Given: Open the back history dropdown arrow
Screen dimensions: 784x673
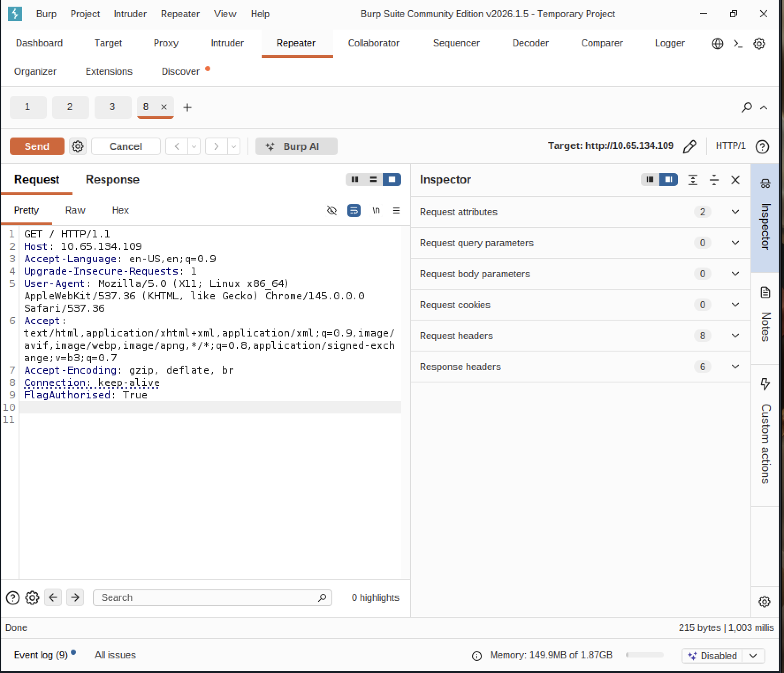Looking at the screenshot, I should 194,146.
